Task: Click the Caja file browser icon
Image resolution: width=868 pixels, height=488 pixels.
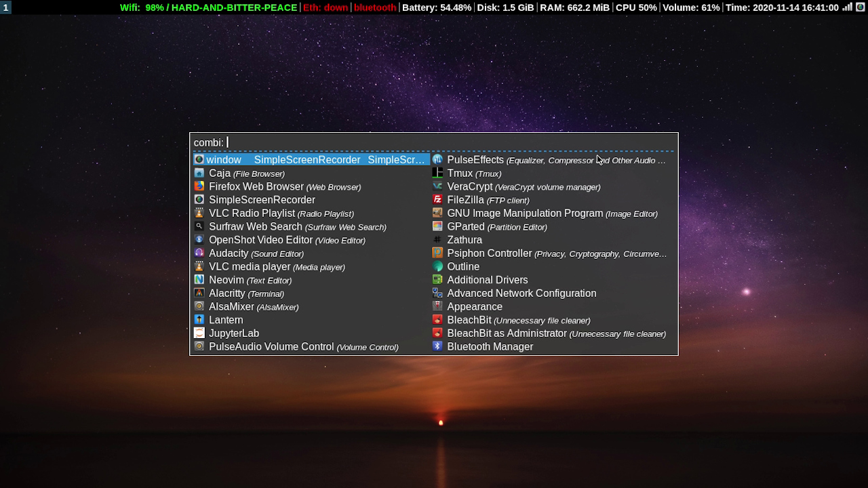Action: coord(199,173)
